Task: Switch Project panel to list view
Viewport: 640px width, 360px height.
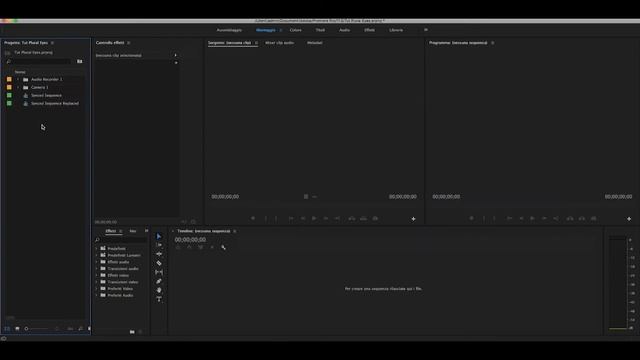Action: [x=7, y=329]
